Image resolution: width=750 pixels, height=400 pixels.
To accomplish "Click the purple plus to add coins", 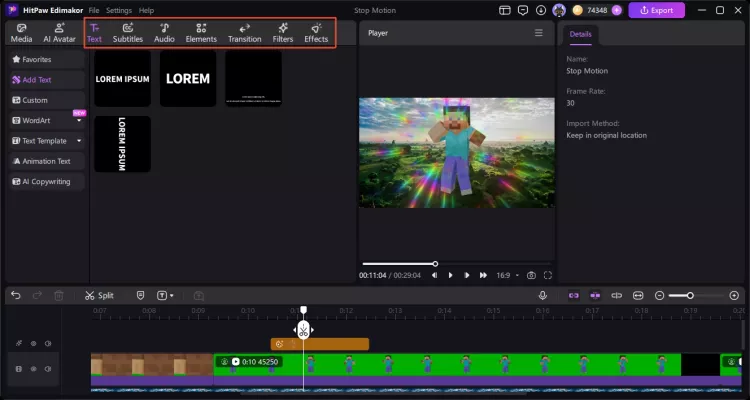I will coord(617,10).
